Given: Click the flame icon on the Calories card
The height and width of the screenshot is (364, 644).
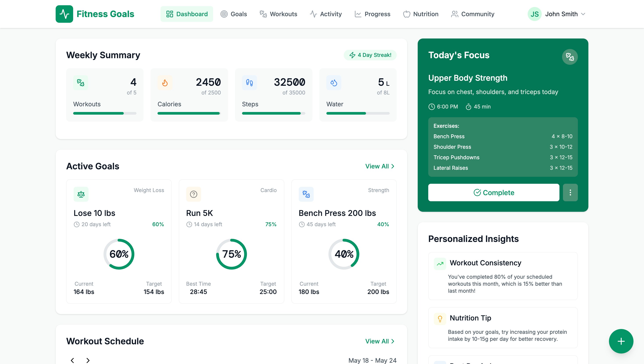Looking at the screenshot, I should point(165,82).
